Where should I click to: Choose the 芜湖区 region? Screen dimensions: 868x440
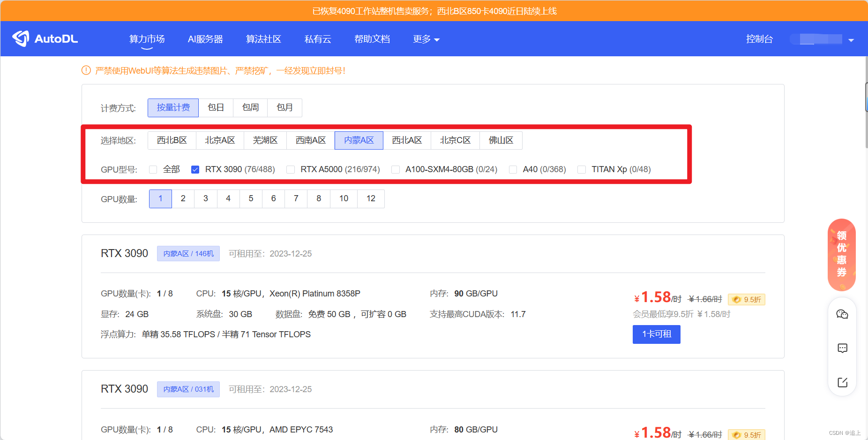point(265,140)
